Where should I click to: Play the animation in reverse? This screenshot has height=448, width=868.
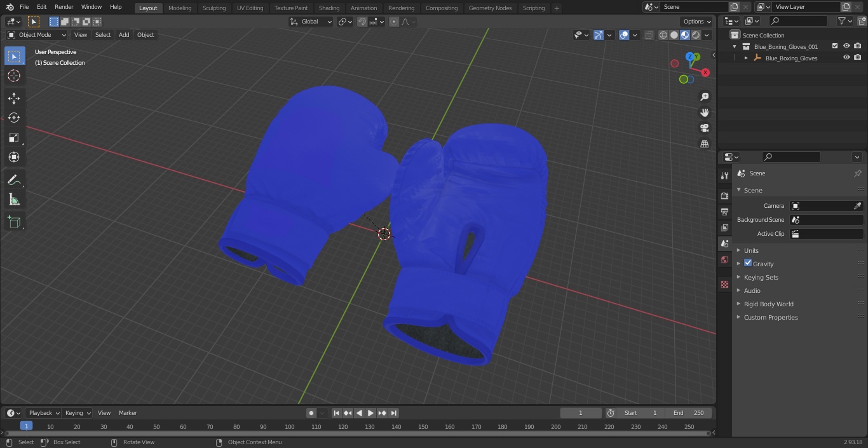pyautogui.click(x=360, y=413)
